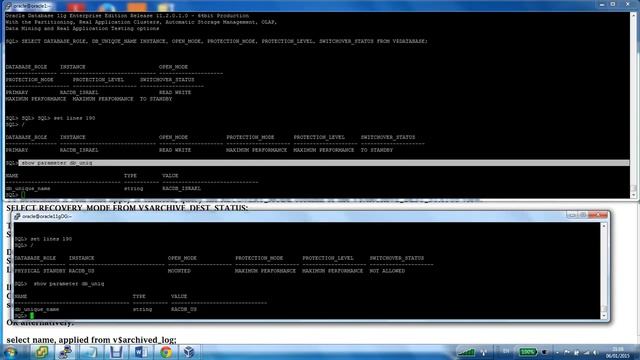This screenshot has height=360, width=640.
Task: Launch Google Chrome from the taskbar
Action: pos(166,352)
